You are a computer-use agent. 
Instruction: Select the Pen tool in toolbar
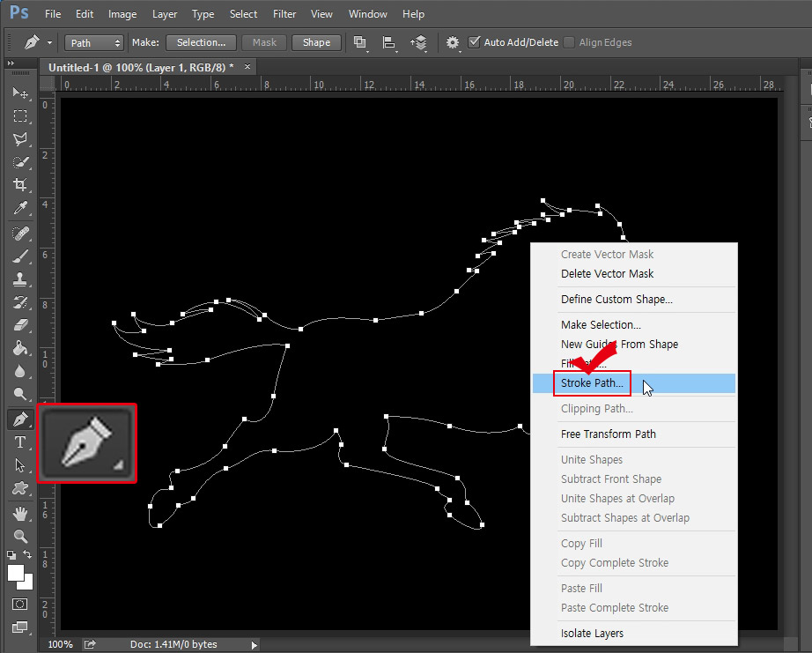(x=20, y=419)
